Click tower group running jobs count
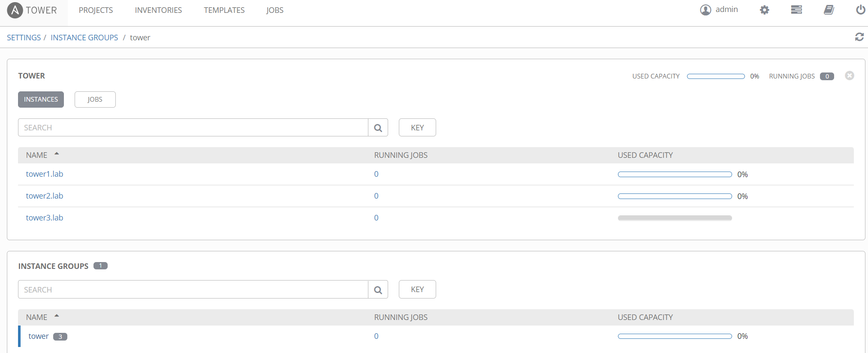This screenshot has width=868, height=353. [376, 336]
